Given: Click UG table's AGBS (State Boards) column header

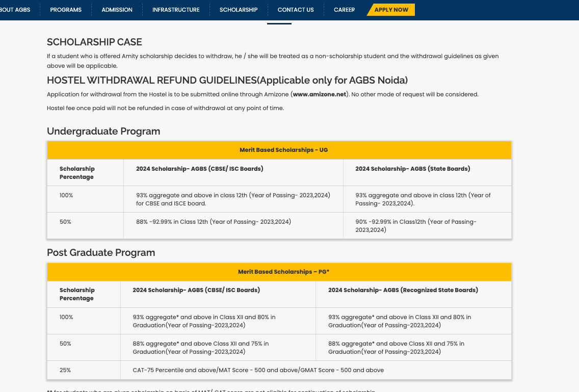Looking at the screenshot, I should (412, 169).
